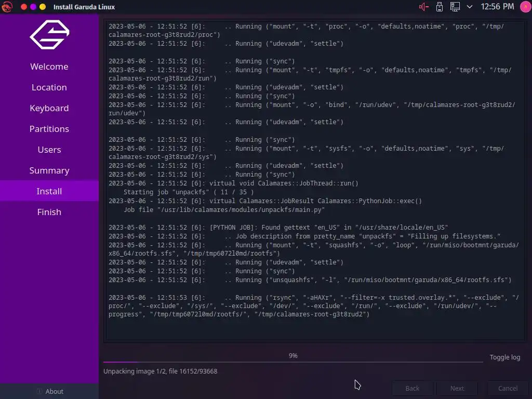Click log line mounting 'tmpfs'
This screenshot has height=399, width=532.
[x=310, y=74]
